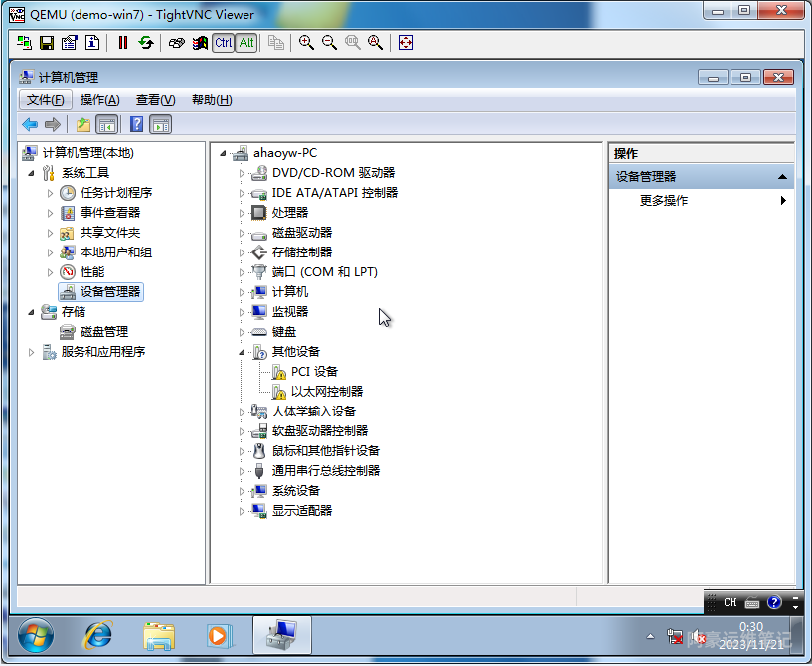Click the up one level folder icon
This screenshot has height=666, width=812.
click(x=83, y=124)
